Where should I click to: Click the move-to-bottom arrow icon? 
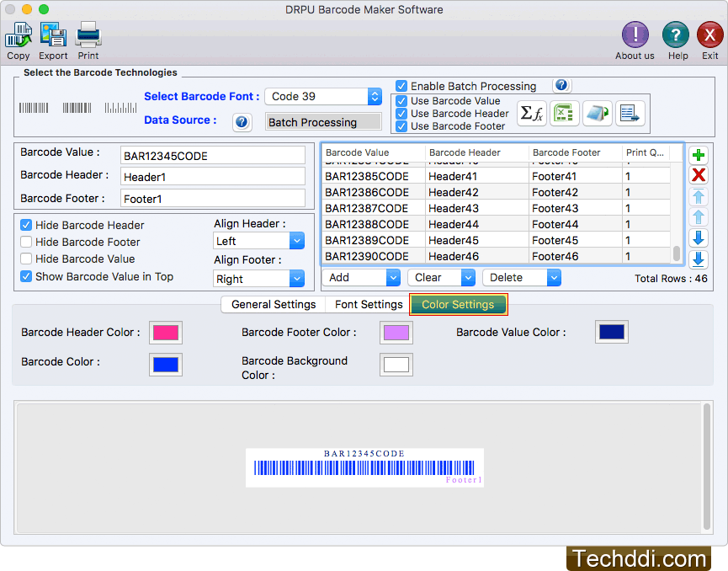(x=699, y=259)
